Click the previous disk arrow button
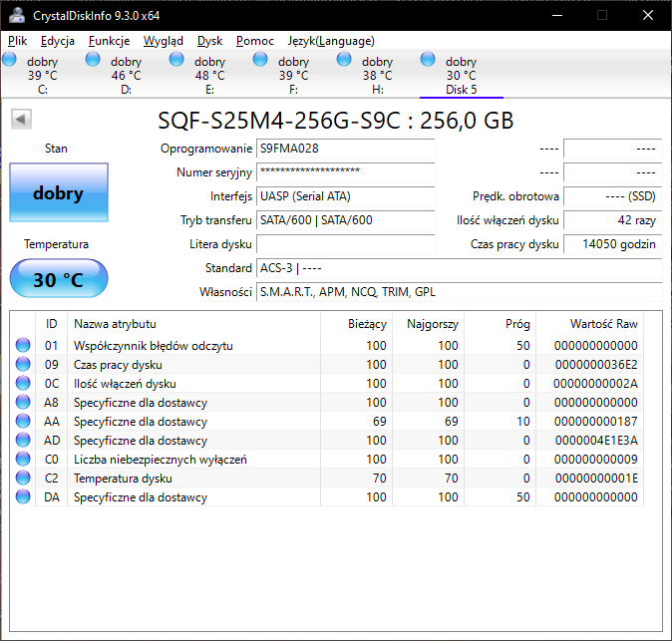 (x=21, y=119)
